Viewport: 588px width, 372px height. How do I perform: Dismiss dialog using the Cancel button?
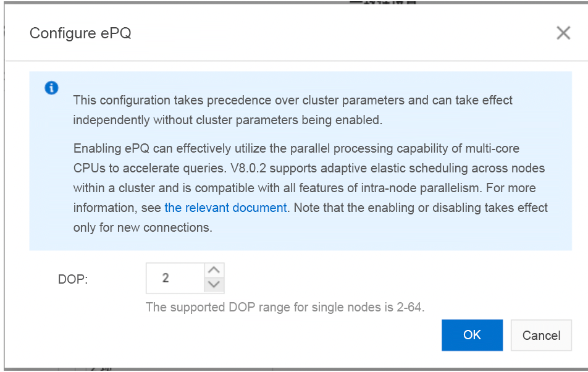pyautogui.click(x=541, y=335)
